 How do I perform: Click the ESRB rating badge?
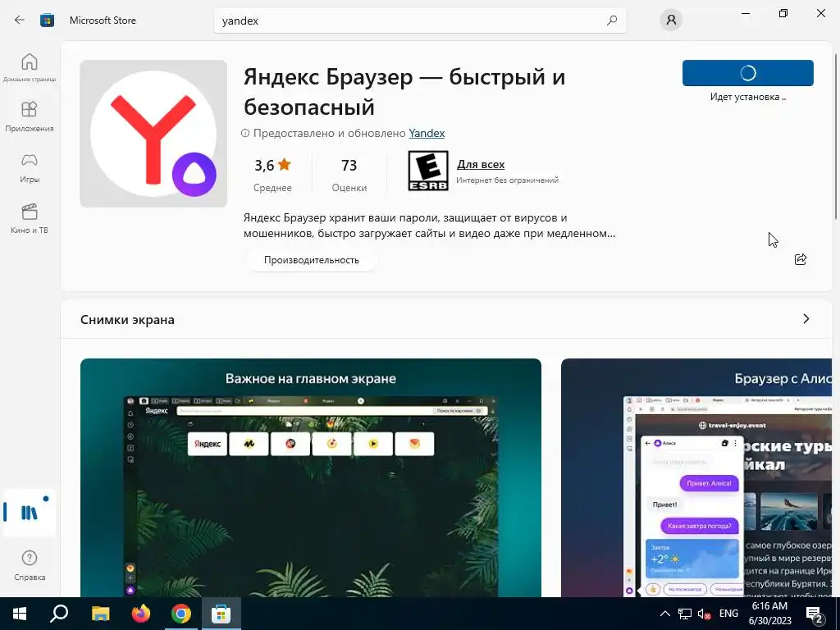tap(428, 171)
